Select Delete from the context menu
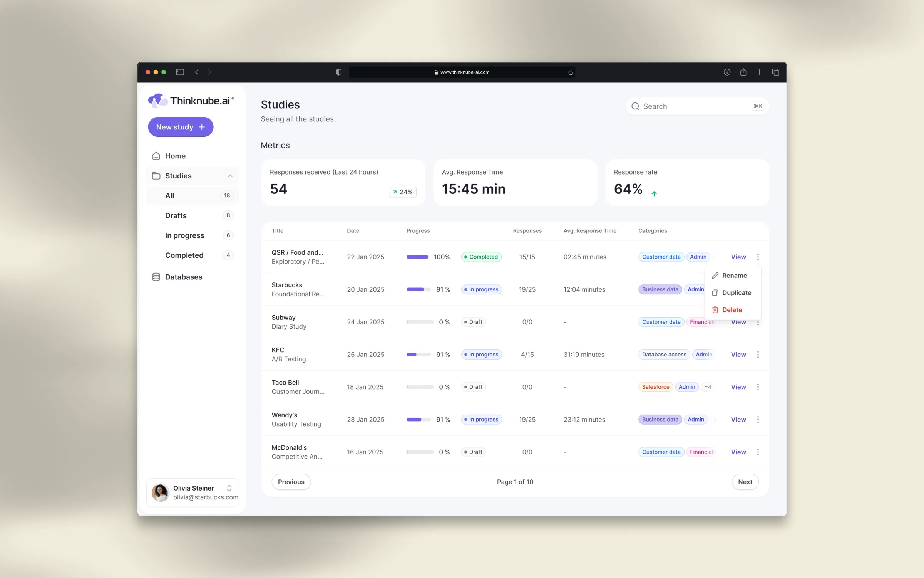Screen dimensions: 924x578 point(733,310)
